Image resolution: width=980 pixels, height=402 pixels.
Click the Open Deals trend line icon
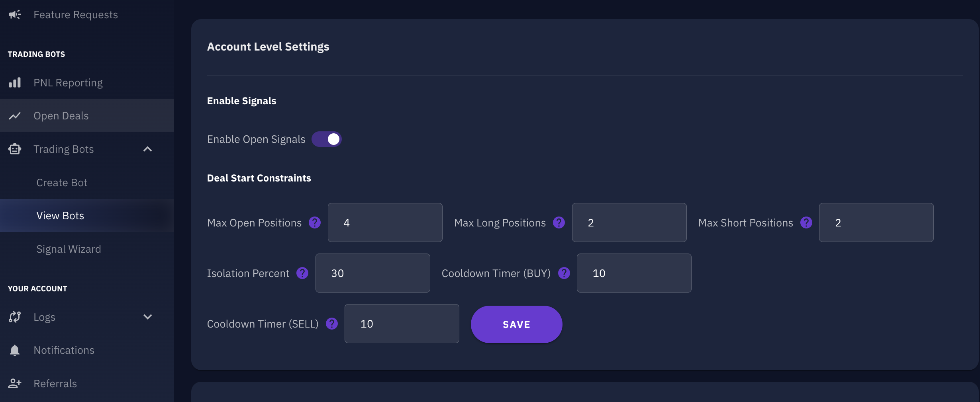[15, 116]
